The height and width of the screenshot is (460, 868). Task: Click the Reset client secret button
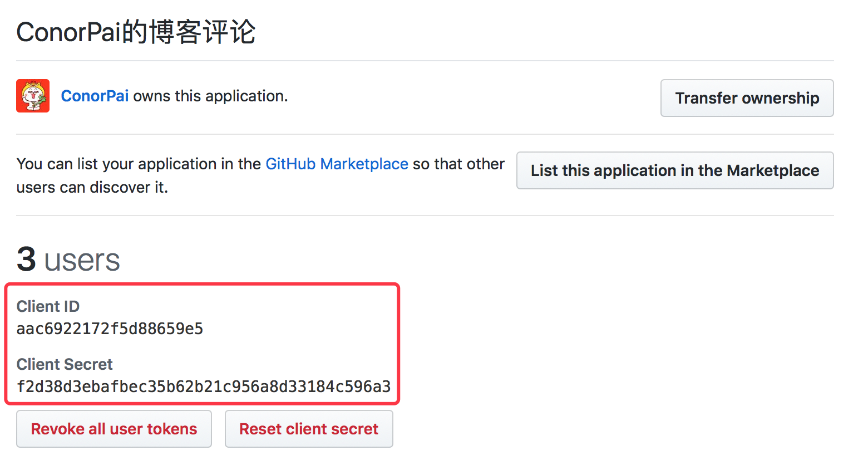309,429
